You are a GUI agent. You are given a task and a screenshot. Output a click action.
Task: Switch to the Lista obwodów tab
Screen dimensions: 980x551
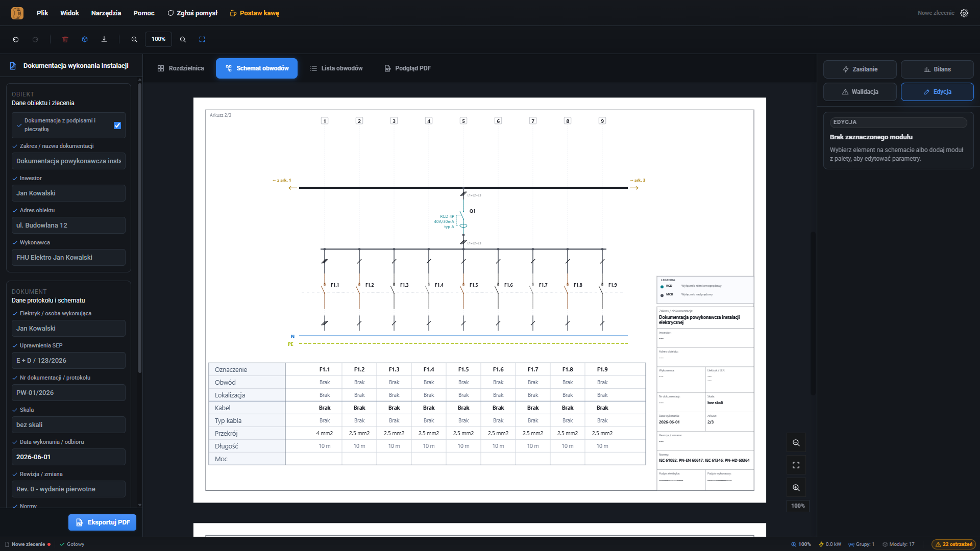336,68
